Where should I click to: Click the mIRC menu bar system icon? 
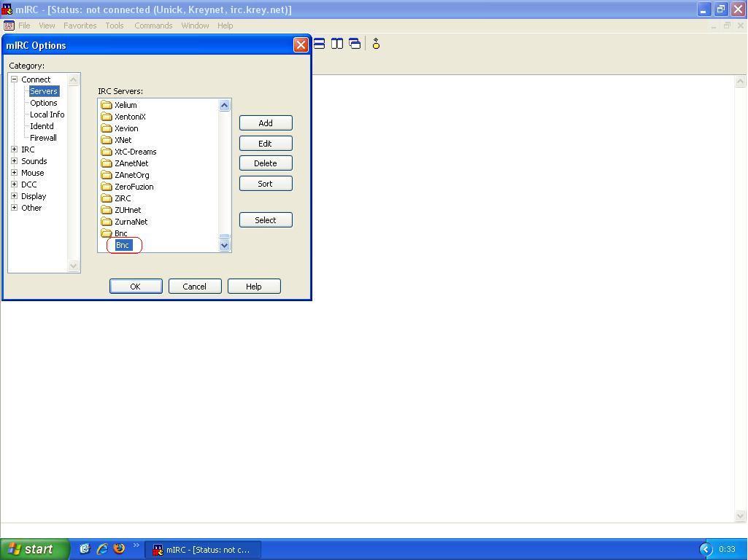9,26
